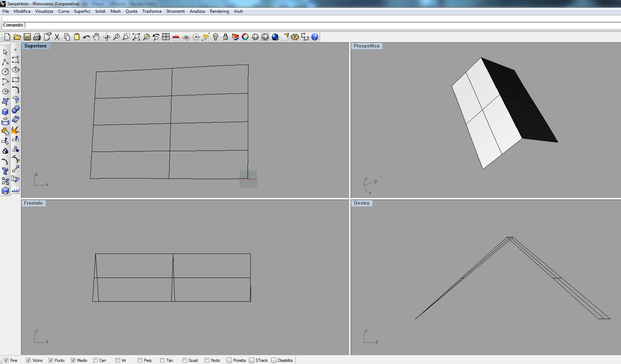Open the Destra viewport title menu

tap(361, 203)
